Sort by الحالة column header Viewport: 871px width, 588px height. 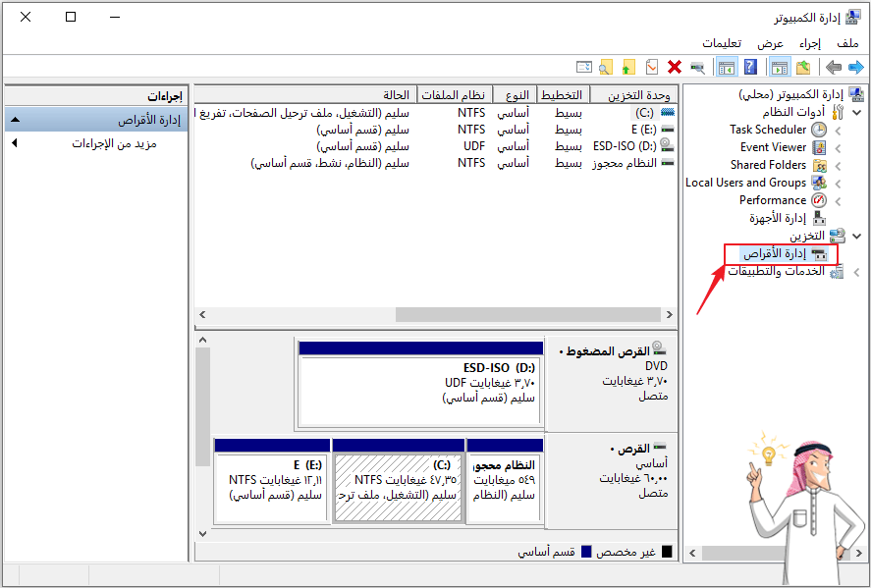(x=305, y=95)
